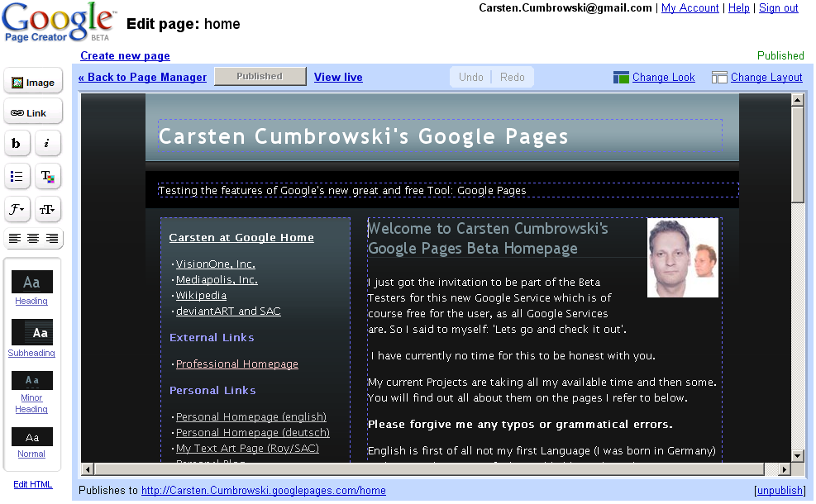816x504 pixels.
Task: Click the Professional Homepage link
Action: point(236,364)
